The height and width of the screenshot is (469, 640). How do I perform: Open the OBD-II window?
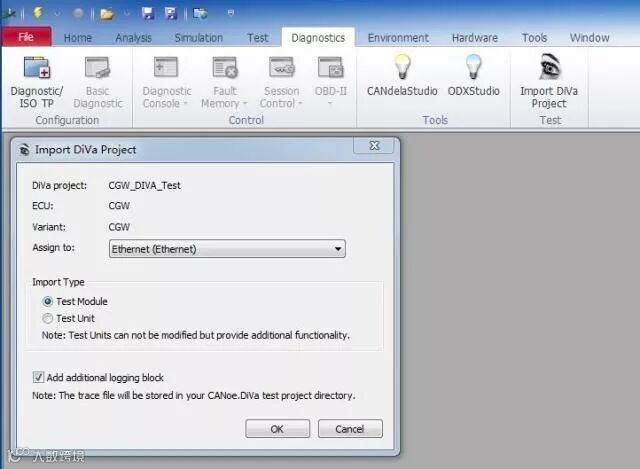[331, 81]
